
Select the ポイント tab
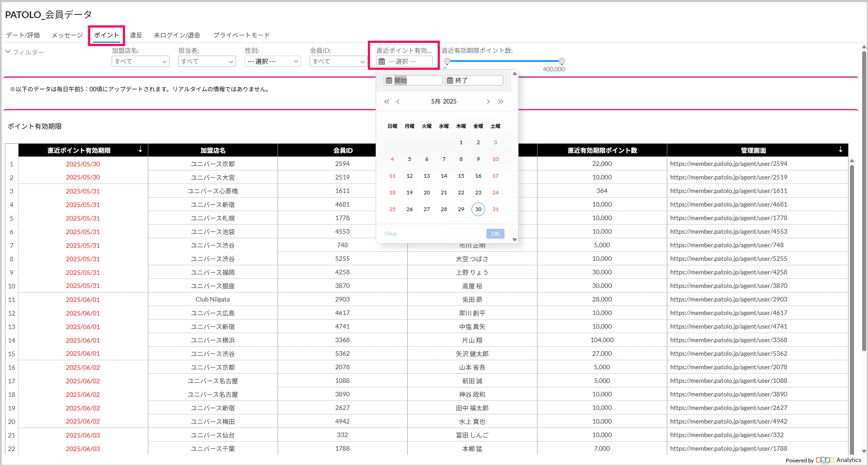107,35
